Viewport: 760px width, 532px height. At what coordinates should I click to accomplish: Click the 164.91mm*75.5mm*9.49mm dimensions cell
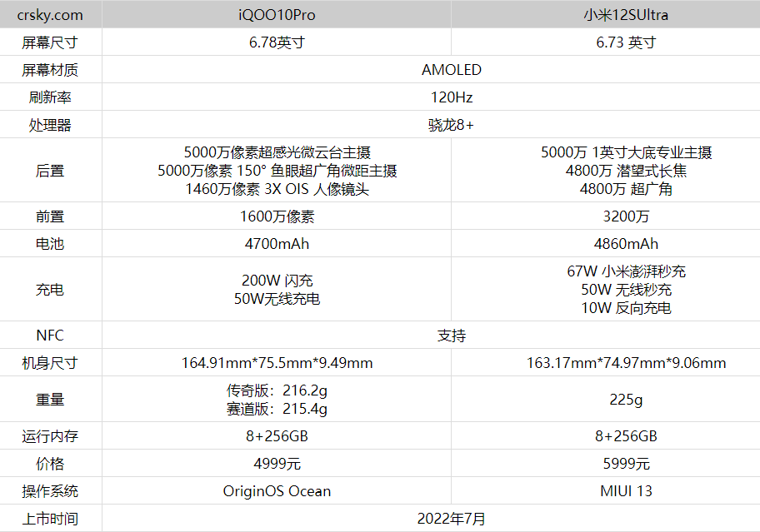coord(277,363)
